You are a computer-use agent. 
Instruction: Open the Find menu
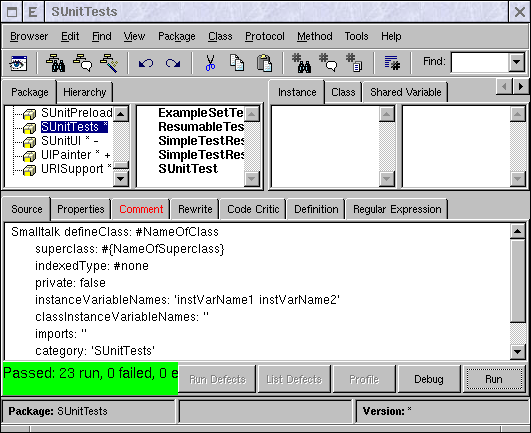coord(102,36)
